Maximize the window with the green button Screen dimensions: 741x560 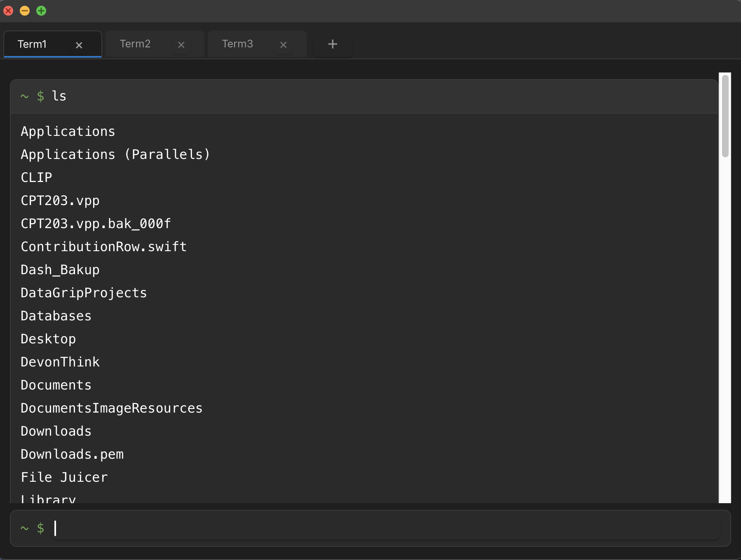point(41,11)
